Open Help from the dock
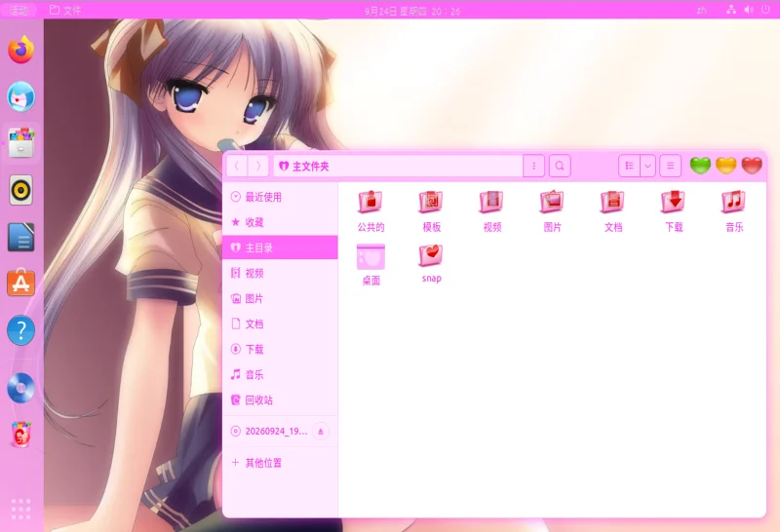Viewport: 780px width, 532px height. 20,330
